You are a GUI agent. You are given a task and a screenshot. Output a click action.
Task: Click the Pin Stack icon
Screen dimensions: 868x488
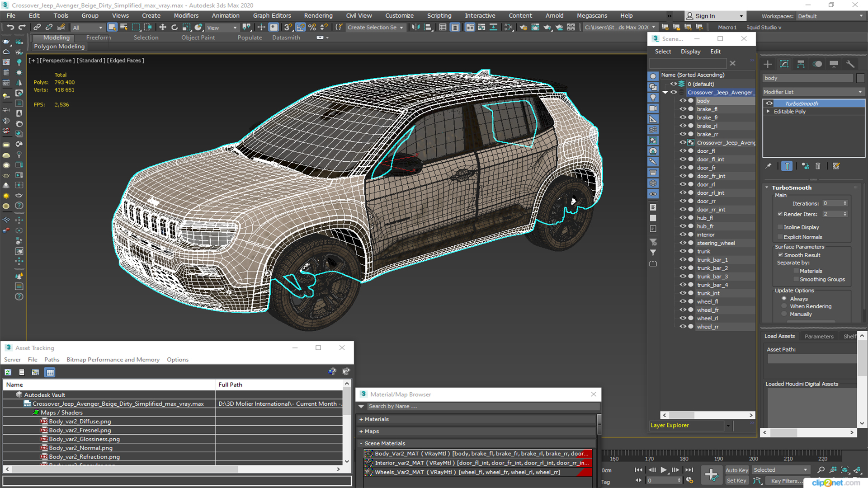[x=768, y=166]
